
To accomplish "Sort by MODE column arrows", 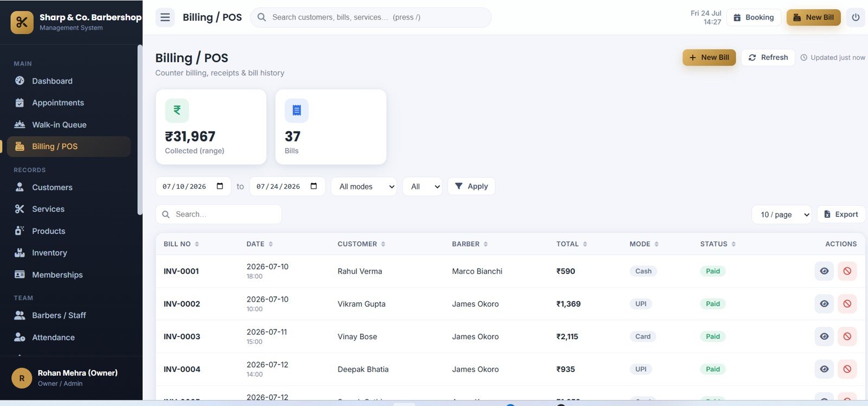I will coord(656,244).
